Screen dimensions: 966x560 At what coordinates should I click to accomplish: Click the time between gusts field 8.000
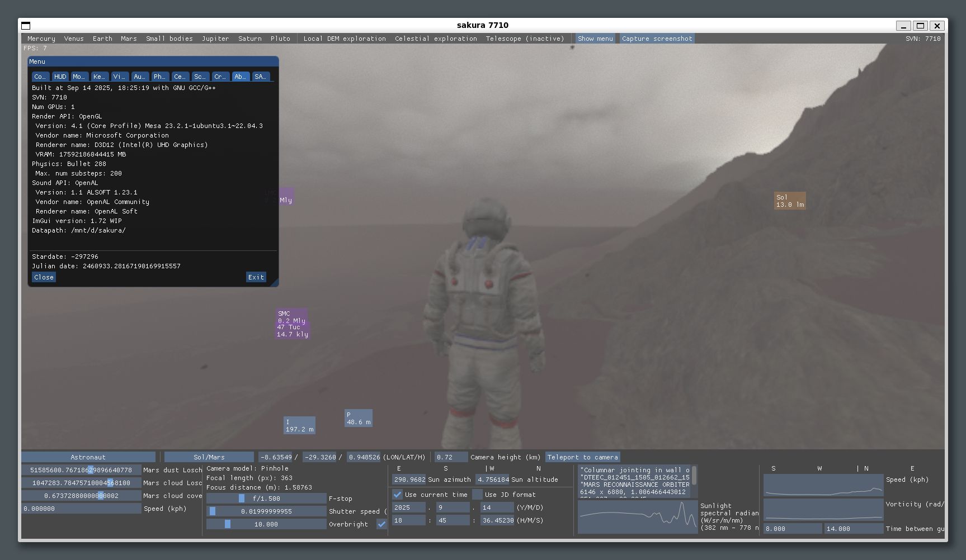pos(793,529)
